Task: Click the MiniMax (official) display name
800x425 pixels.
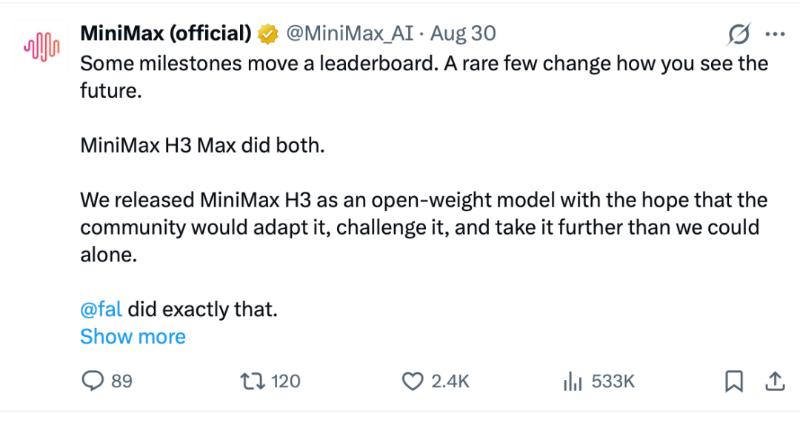Action: click(166, 34)
